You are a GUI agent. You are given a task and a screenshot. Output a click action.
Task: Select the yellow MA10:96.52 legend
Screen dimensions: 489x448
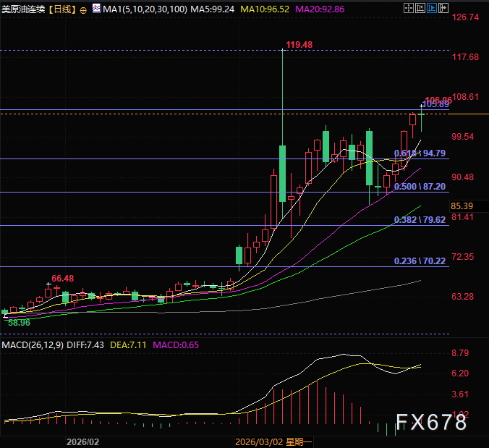click(268, 10)
